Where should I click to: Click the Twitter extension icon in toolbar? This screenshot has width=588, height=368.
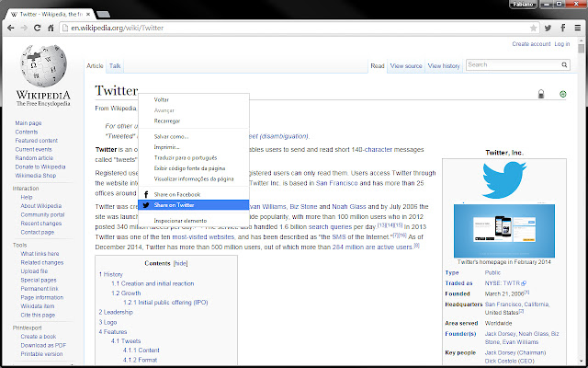548,28
